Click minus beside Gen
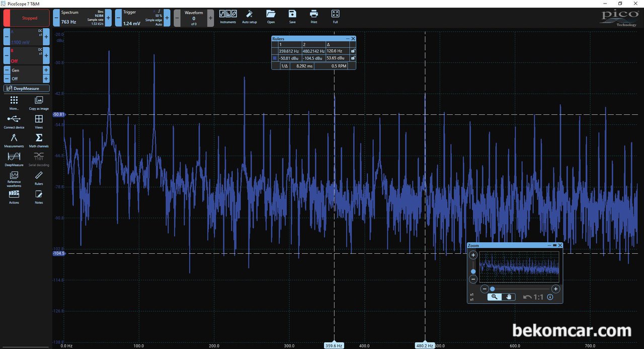644x349 pixels. (x=7, y=71)
